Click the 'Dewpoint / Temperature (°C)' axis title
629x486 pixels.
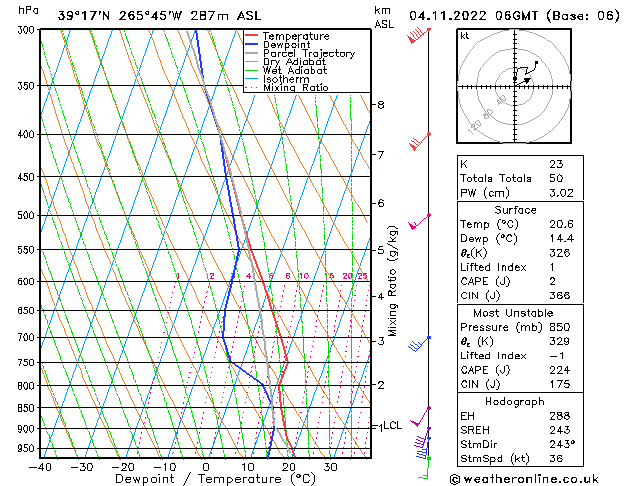pos(215,479)
